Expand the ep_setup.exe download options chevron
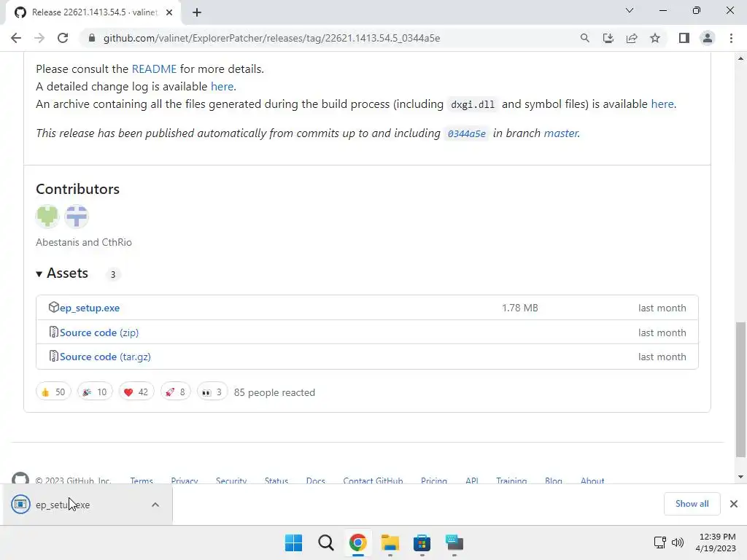 click(x=155, y=505)
